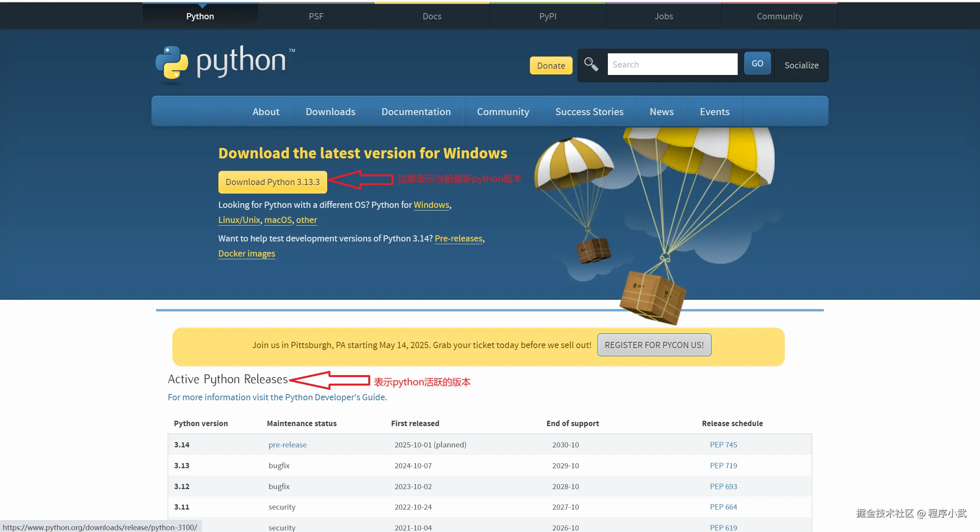The height and width of the screenshot is (532, 980).
Task: Open the Docker images link
Action: [x=247, y=253]
